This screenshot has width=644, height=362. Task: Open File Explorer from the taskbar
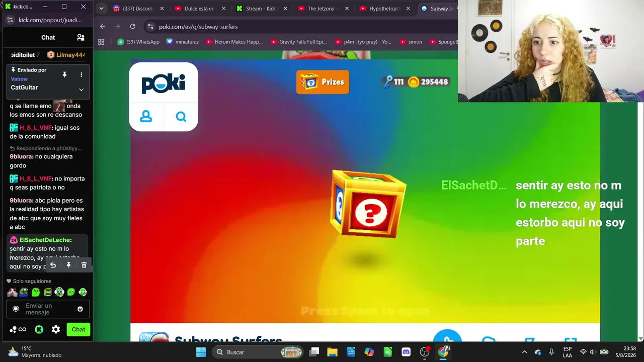coord(332,352)
